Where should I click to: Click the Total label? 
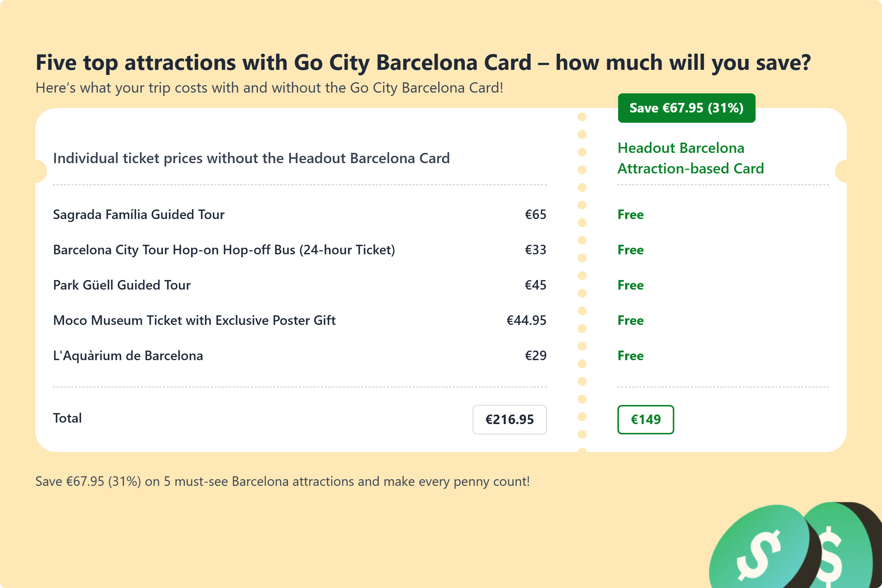tap(68, 418)
